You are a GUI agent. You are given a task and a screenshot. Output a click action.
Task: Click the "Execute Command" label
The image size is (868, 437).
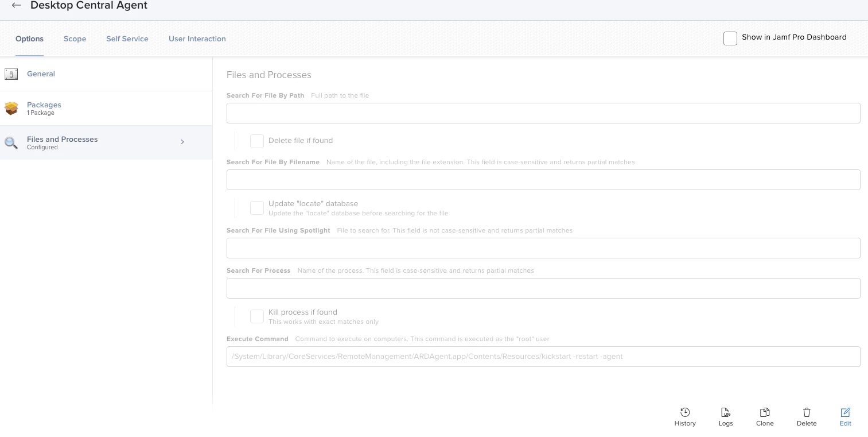[x=258, y=339]
